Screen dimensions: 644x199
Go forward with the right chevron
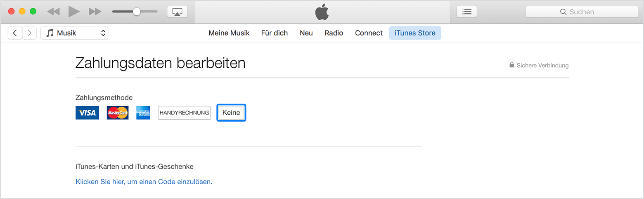tap(29, 33)
